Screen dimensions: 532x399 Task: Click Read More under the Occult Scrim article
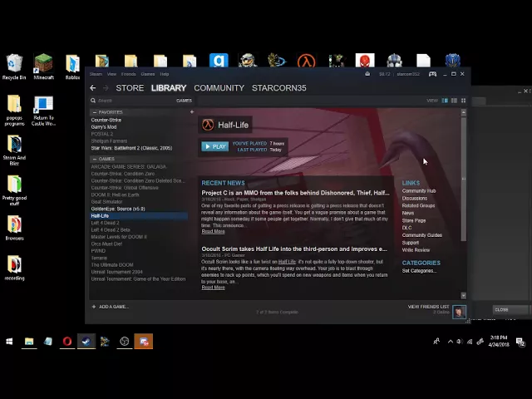[213, 288]
